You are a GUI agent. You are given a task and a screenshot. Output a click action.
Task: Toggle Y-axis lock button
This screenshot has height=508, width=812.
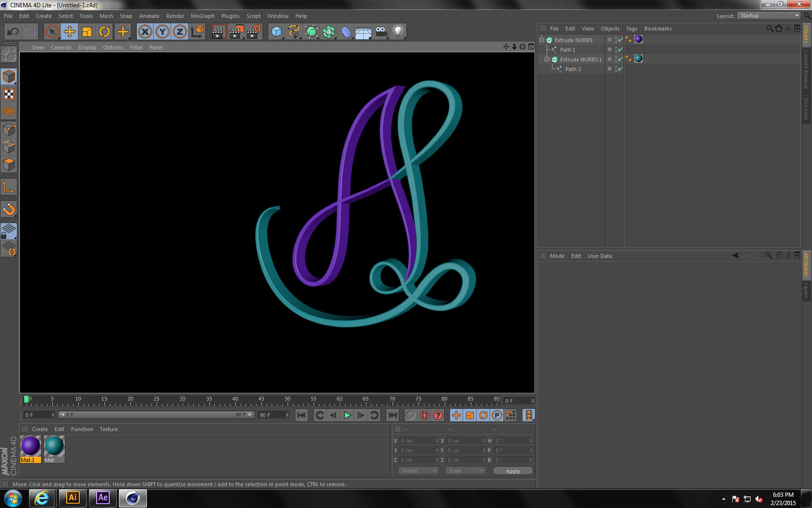(162, 32)
